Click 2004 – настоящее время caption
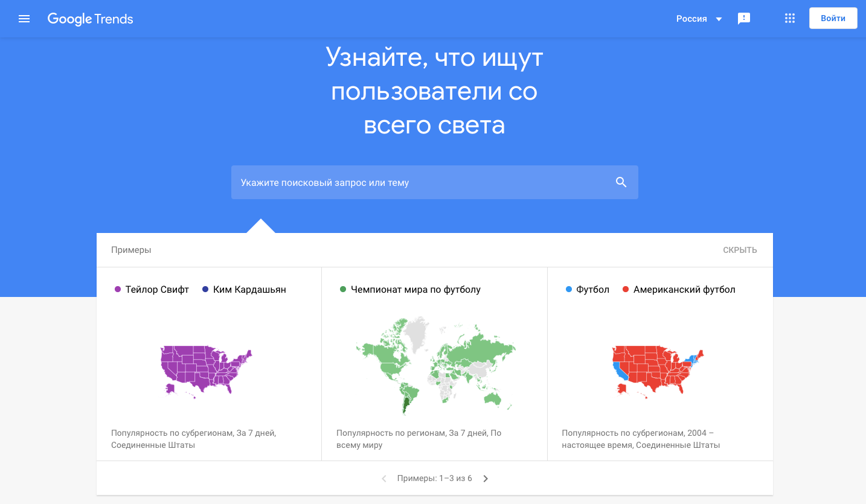This screenshot has height=504, width=866. 641,439
